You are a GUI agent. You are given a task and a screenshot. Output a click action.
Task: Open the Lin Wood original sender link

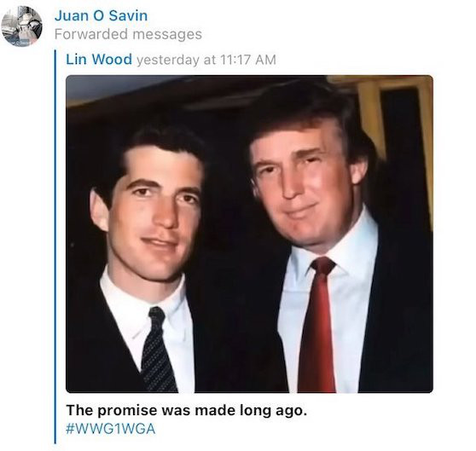tap(99, 59)
